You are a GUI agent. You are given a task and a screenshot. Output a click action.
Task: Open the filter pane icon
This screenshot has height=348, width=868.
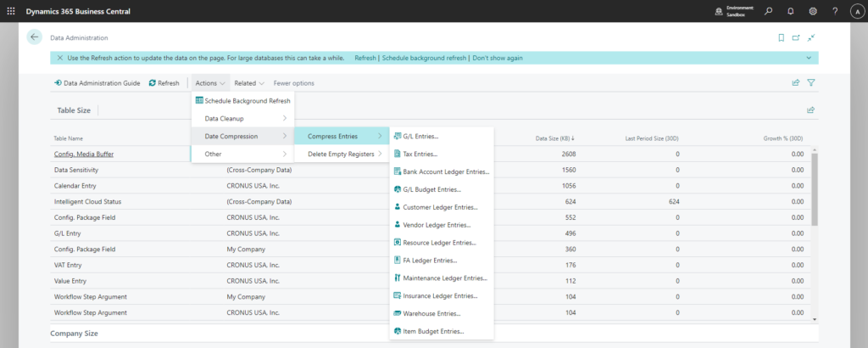click(811, 83)
